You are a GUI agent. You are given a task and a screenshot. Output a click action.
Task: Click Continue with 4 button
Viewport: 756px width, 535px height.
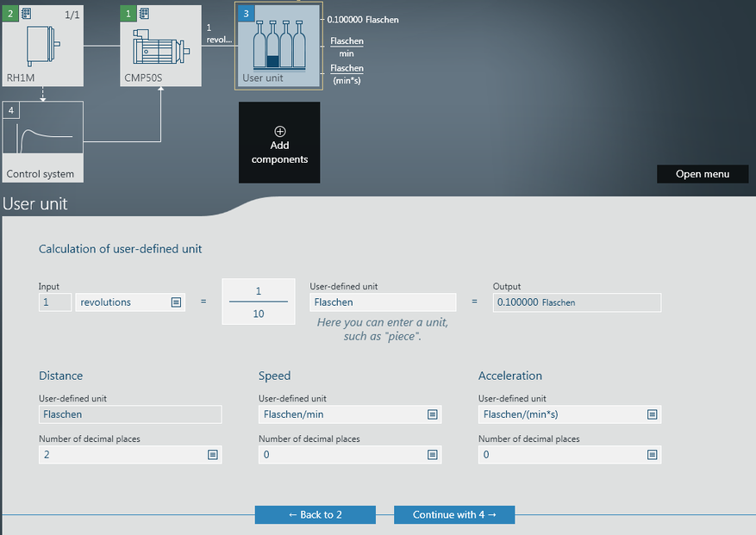[454, 514]
